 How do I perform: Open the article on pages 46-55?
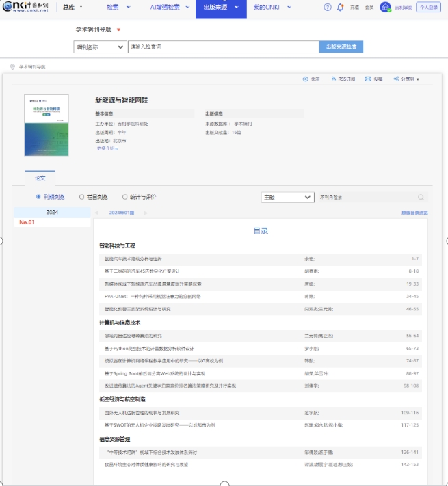click(x=137, y=309)
